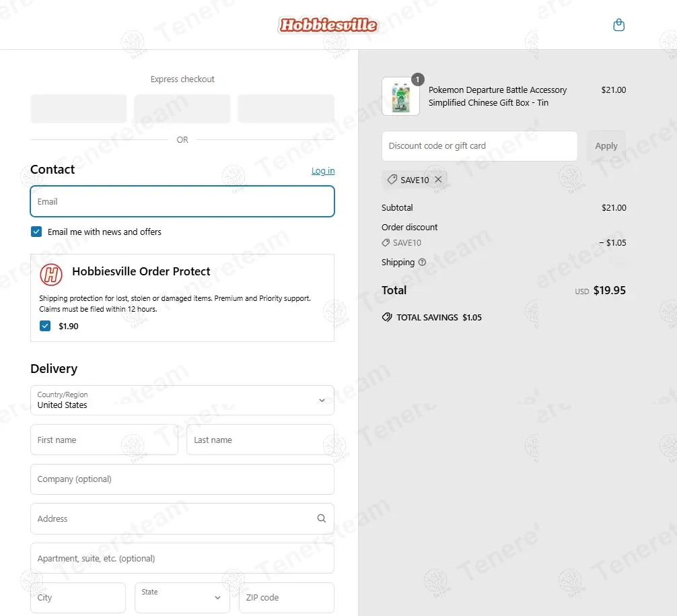Click the address search magnifier icon
This screenshot has width=677, height=616.
(321, 518)
